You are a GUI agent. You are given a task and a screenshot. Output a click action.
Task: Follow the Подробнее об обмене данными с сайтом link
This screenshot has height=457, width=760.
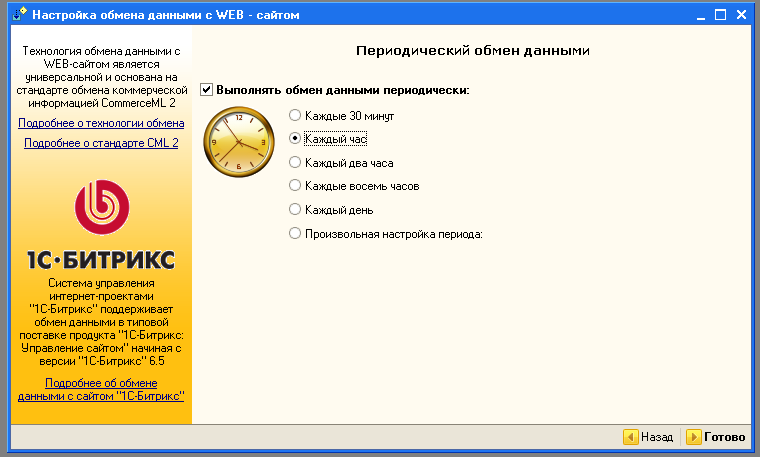point(101,389)
